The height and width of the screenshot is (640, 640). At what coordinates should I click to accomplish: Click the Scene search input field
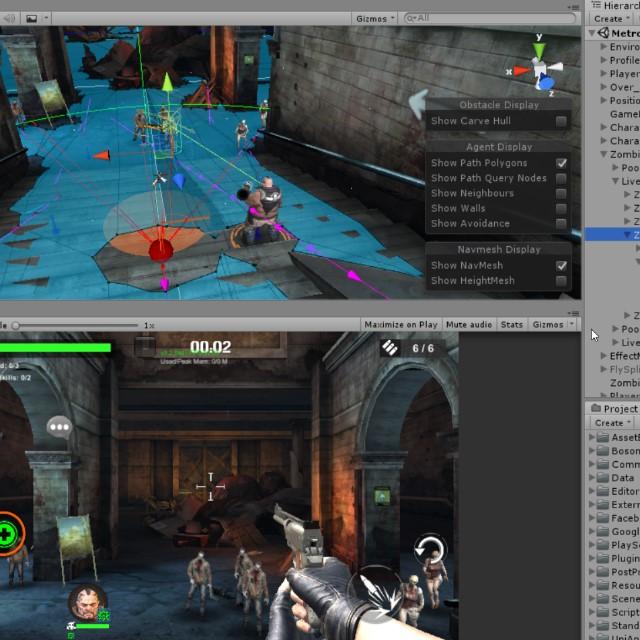[x=490, y=18]
